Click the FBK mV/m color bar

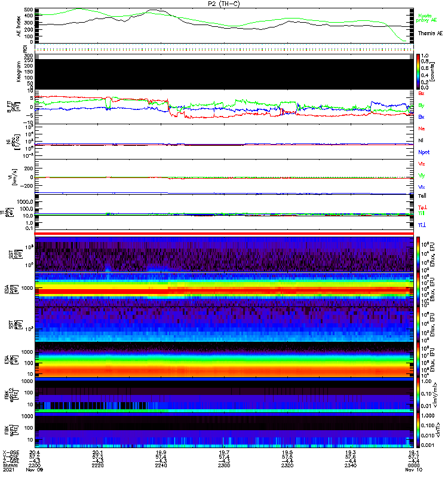(418, 395)
